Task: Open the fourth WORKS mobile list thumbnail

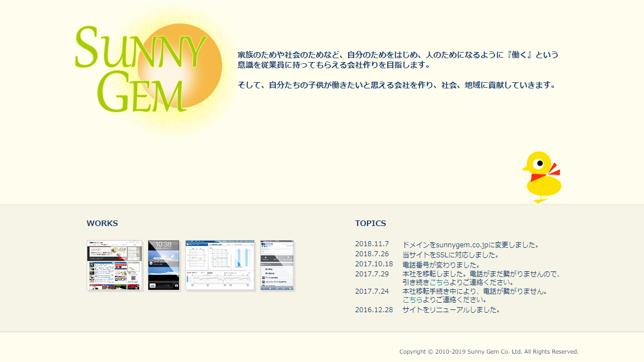Action: (x=277, y=265)
